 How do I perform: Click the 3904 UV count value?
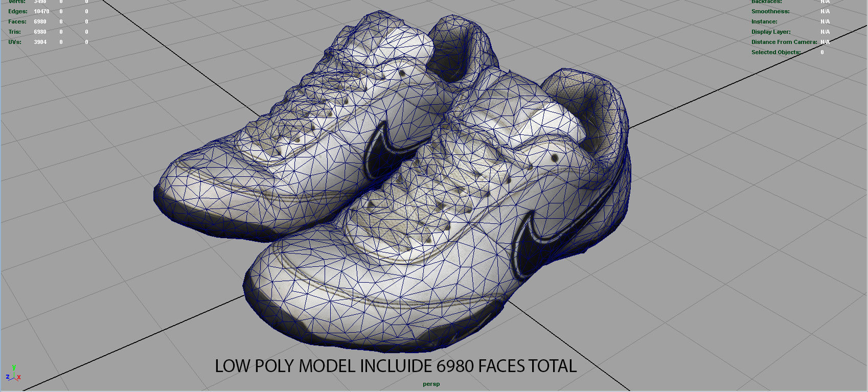click(x=40, y=42)
